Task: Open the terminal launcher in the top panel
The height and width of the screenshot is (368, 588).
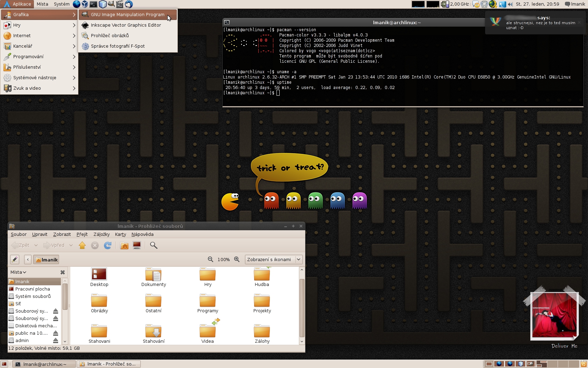Action: (93, 4)
